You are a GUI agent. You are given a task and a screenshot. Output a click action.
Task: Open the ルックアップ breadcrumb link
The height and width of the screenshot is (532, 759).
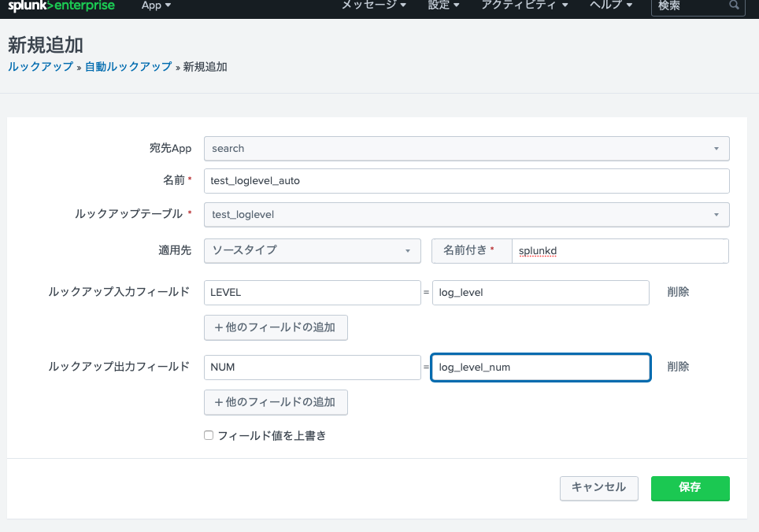point(40,67)
